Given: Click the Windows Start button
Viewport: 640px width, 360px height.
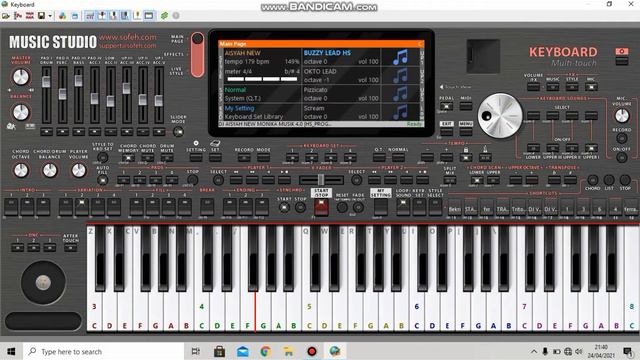Looking at the screenshot, I should (11, 351).
